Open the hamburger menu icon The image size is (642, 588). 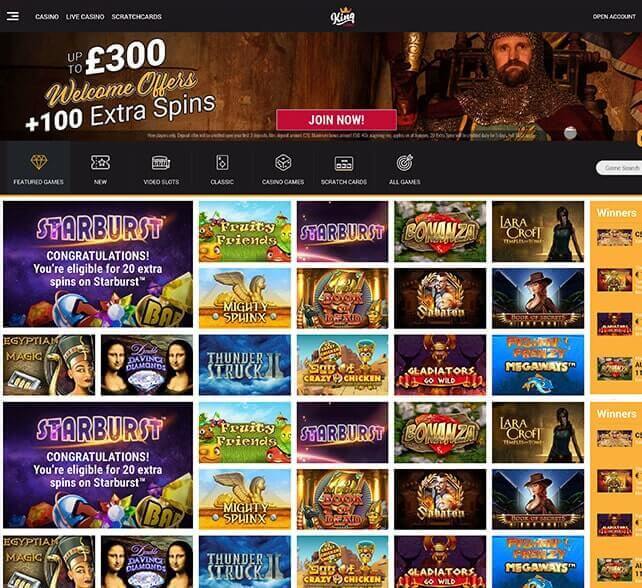coord(13,16)
